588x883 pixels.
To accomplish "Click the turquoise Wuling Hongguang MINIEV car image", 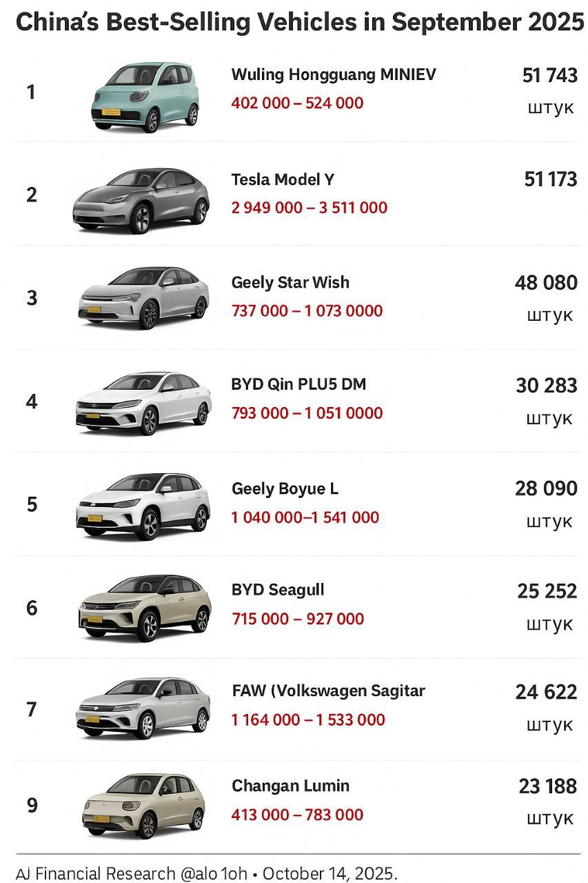I will [145, 96].
